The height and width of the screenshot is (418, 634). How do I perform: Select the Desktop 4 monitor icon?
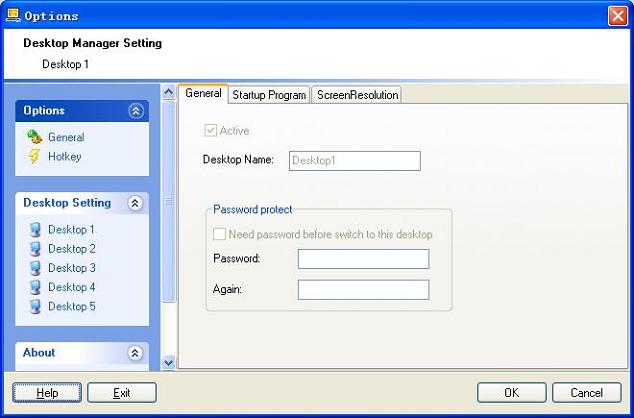(36, 287)
